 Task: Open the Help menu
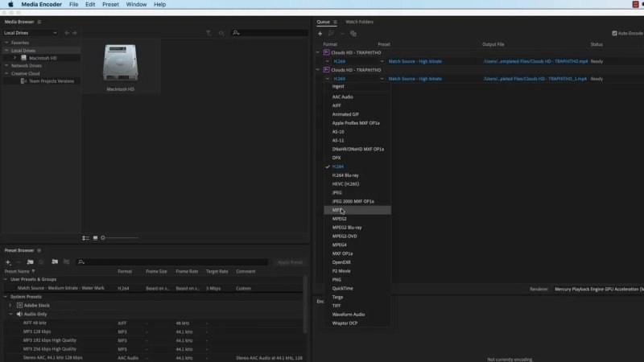pos(159,5)
